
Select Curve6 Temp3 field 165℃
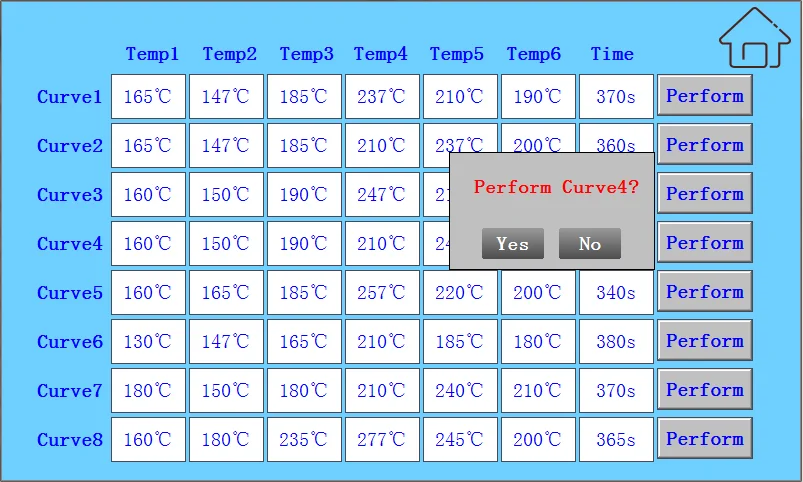(304, 342)
